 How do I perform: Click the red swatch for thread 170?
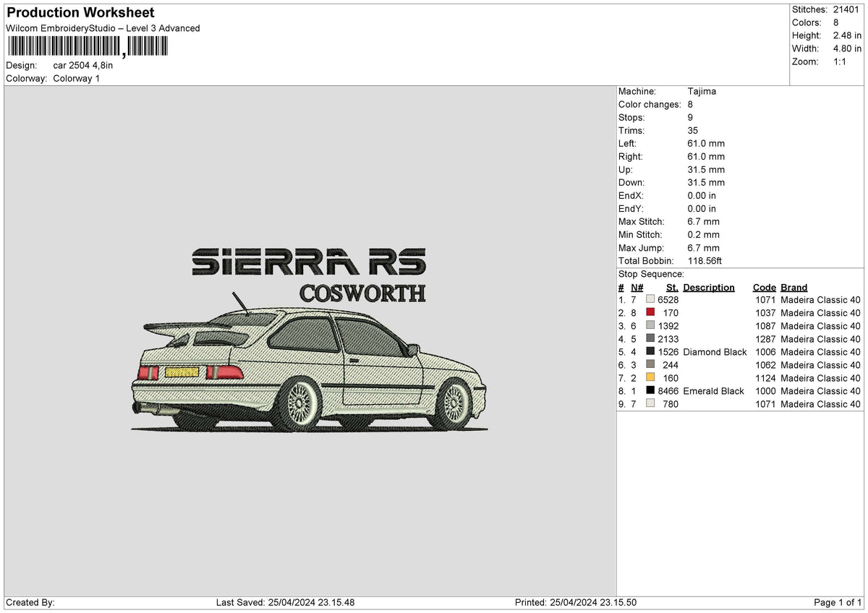tap(650, 313)
